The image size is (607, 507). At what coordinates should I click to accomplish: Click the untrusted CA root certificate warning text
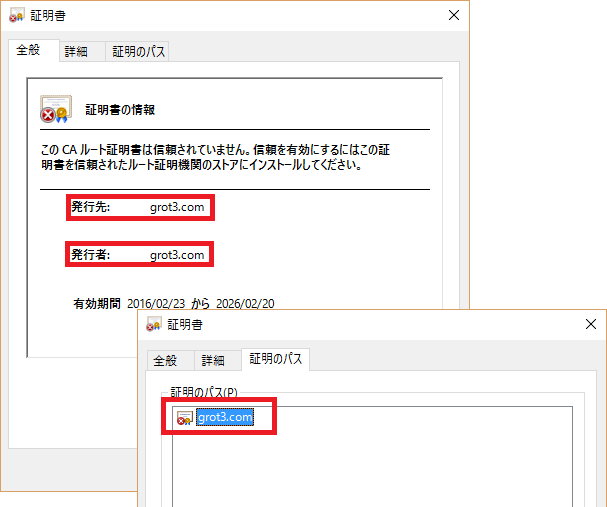point(210,157)
